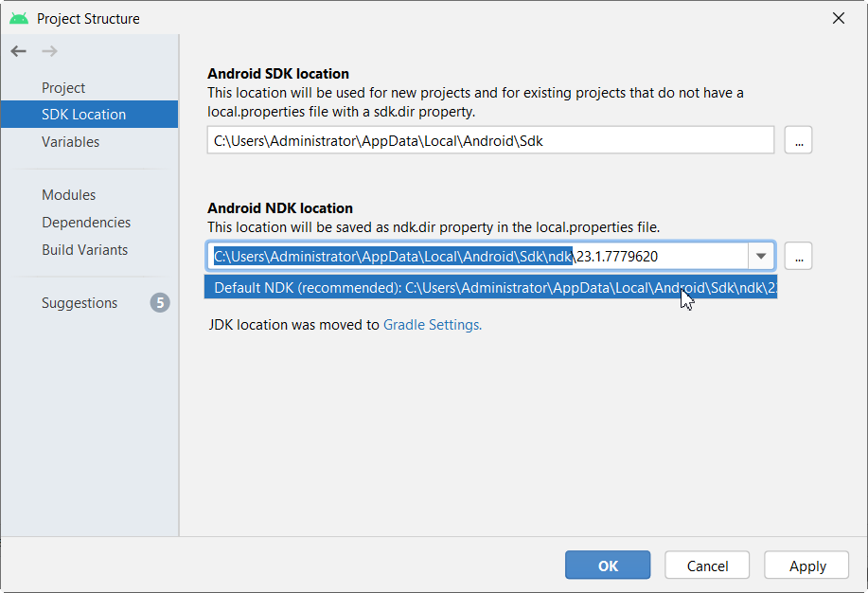Screen dimensions: 868x593
Task: Click the forward navigation arrow icon
Action: [x=50, y=51]
